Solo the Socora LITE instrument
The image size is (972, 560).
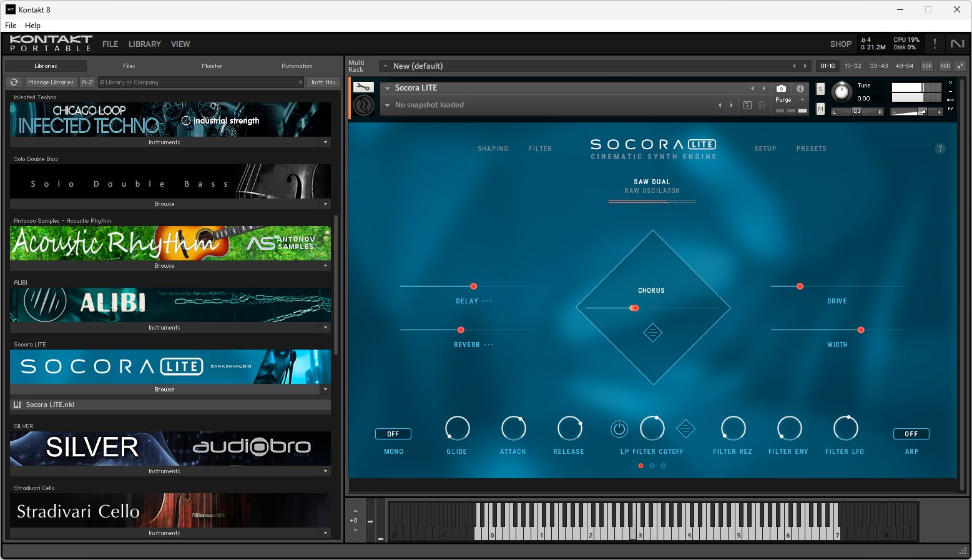point(820,89)
